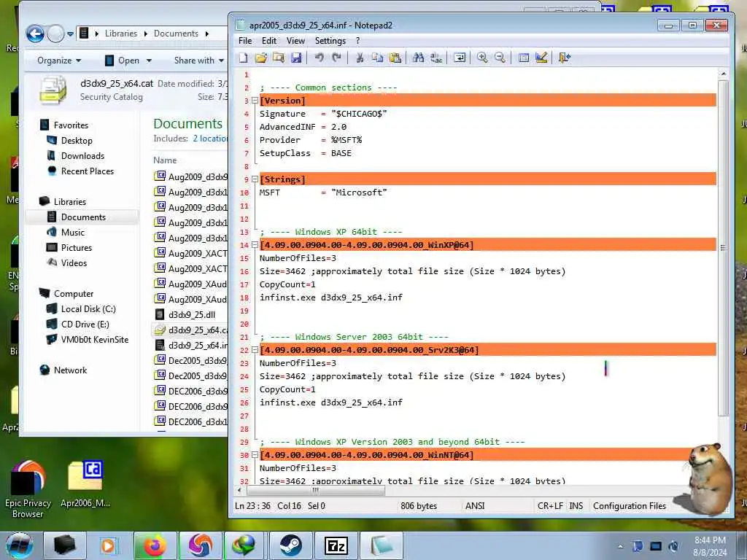Screen dimensions: 747x560
Task: Click the Paste clipboard icon
Action: (x=395, y=58)
